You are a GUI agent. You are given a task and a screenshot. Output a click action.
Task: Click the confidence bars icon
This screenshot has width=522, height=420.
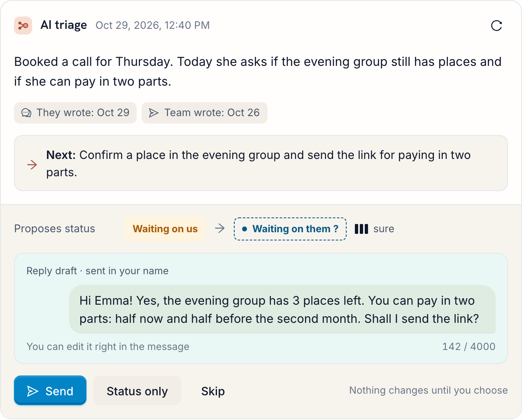click(x=361, y=229)
